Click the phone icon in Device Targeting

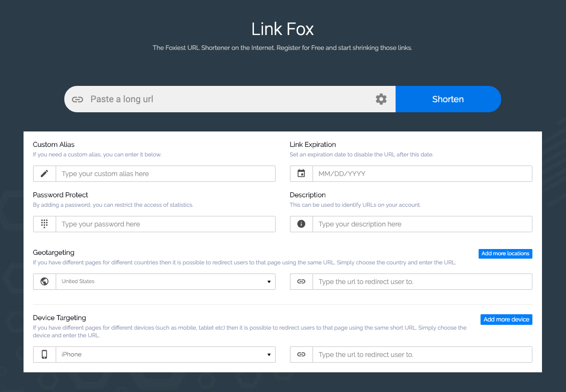pyautogui.click(x=44, y=354)
